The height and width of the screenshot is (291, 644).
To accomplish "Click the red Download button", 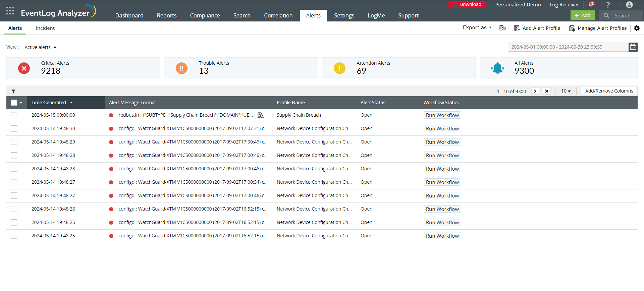I will coord(467,4).
